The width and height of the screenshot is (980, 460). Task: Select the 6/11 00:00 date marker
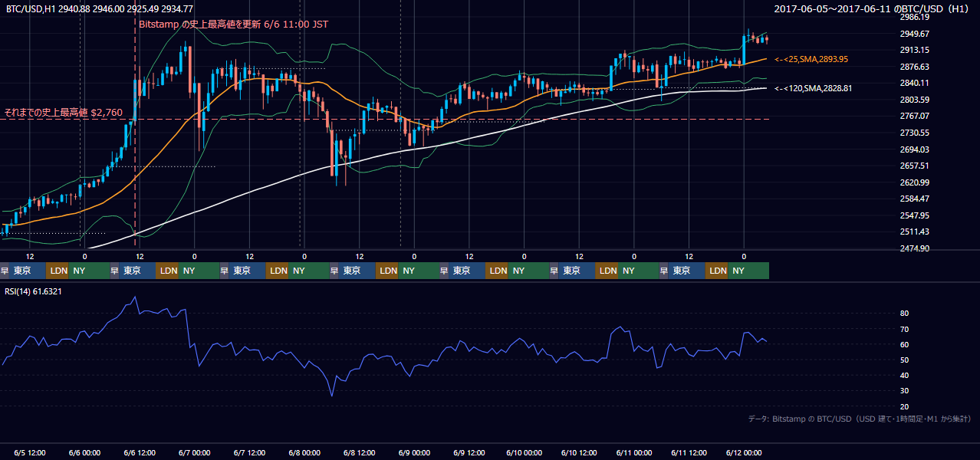pyautogui.click(x=633, y=452)
